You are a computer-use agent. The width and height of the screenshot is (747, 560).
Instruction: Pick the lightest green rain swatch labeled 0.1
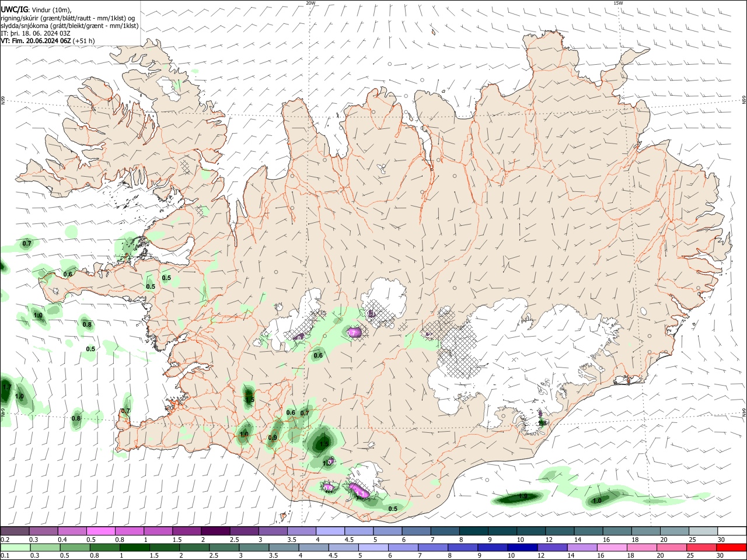coord(16,547)
